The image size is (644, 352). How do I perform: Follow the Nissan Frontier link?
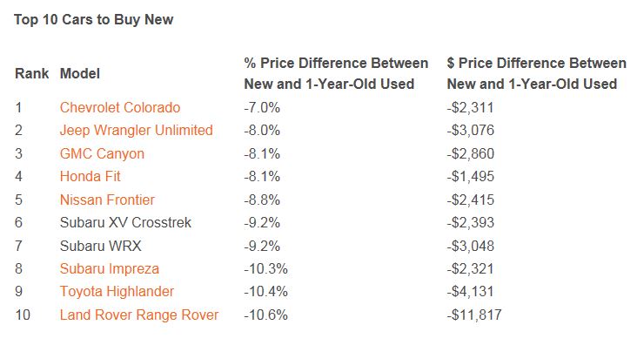tap(107, 200)
